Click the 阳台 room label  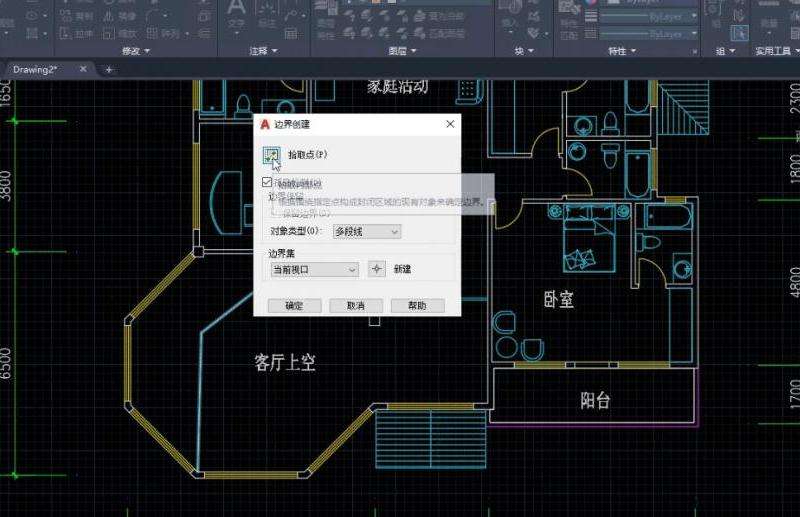[x=595, y=400]
